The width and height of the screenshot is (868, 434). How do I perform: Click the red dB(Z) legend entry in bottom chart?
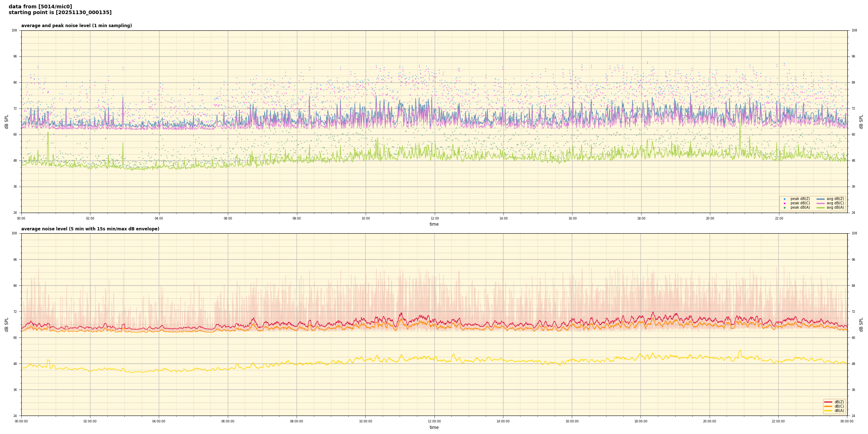[828, 402]
